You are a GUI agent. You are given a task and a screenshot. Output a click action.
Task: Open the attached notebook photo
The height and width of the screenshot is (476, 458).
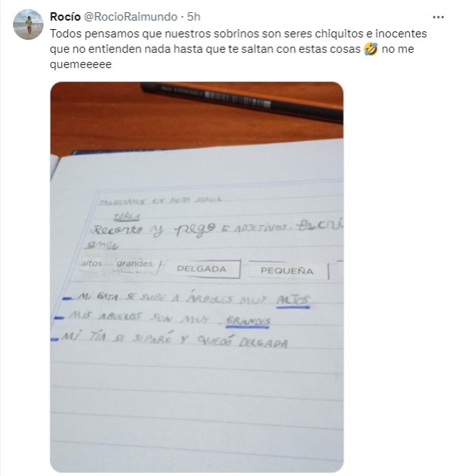coord(197,277)
